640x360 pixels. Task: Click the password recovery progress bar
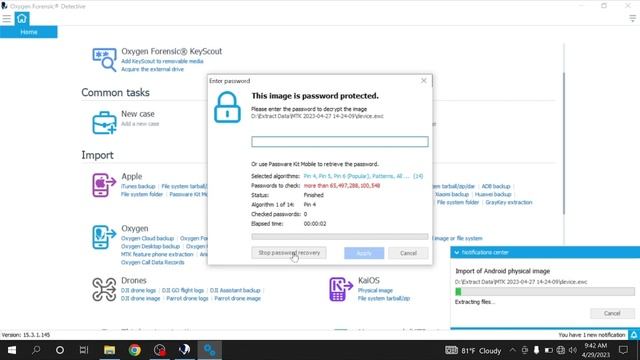coord(340,237)
